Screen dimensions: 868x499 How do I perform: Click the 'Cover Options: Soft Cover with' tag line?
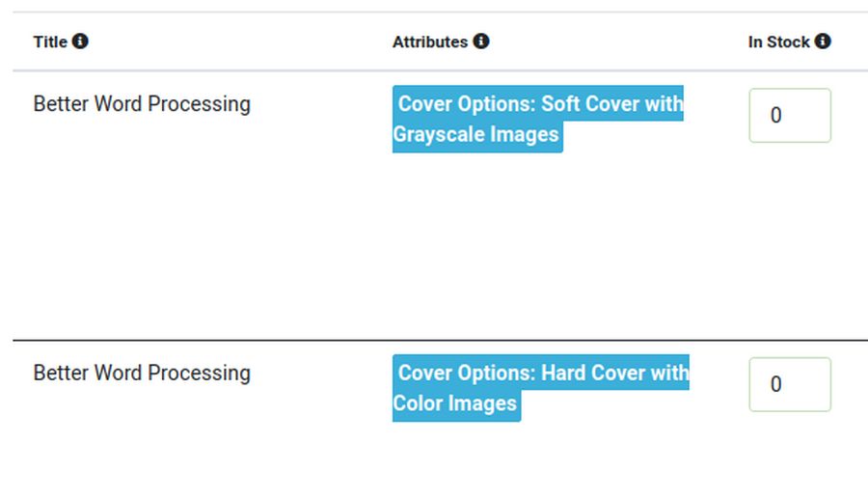pos(540,103)
